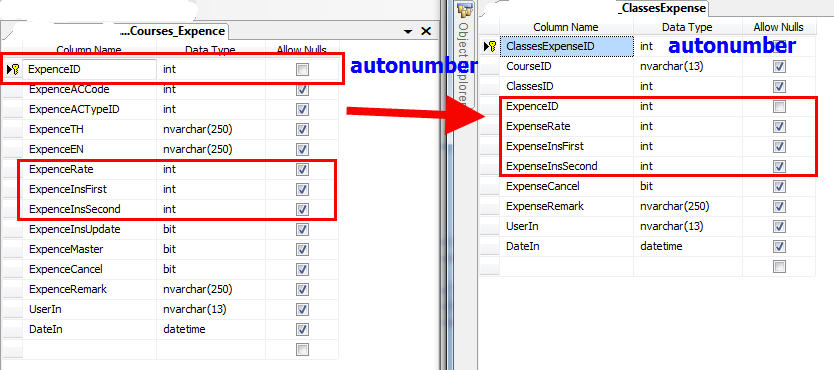The image size is (834, 370).
Task: Close the Courses_Expence designer tab
Action: (x=426, y=31)
